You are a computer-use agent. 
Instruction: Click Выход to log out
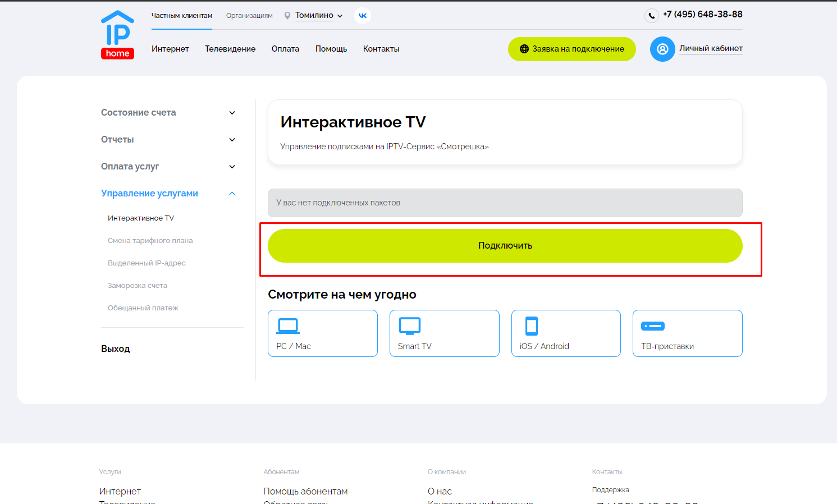tap(115, 349)
